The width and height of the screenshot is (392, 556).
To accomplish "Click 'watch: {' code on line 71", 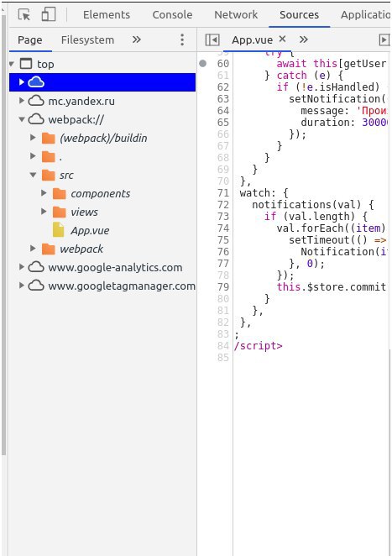I will [x=264, y=193].
